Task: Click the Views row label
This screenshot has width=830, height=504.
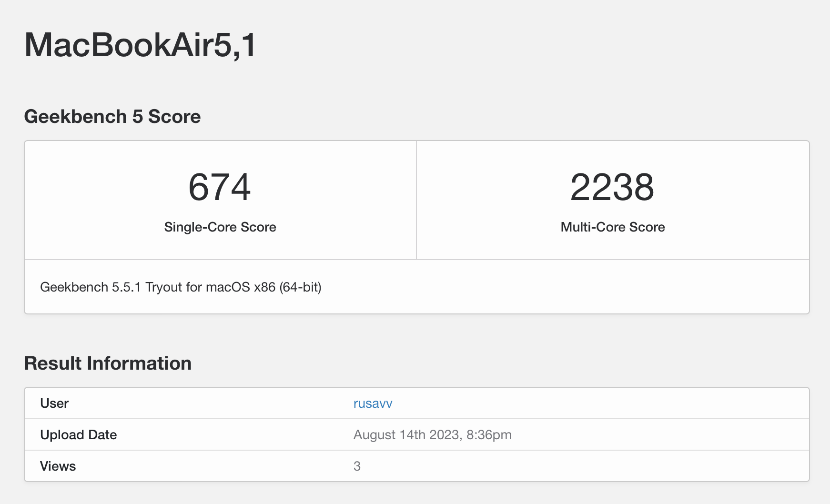Action: tap(58, 466)
